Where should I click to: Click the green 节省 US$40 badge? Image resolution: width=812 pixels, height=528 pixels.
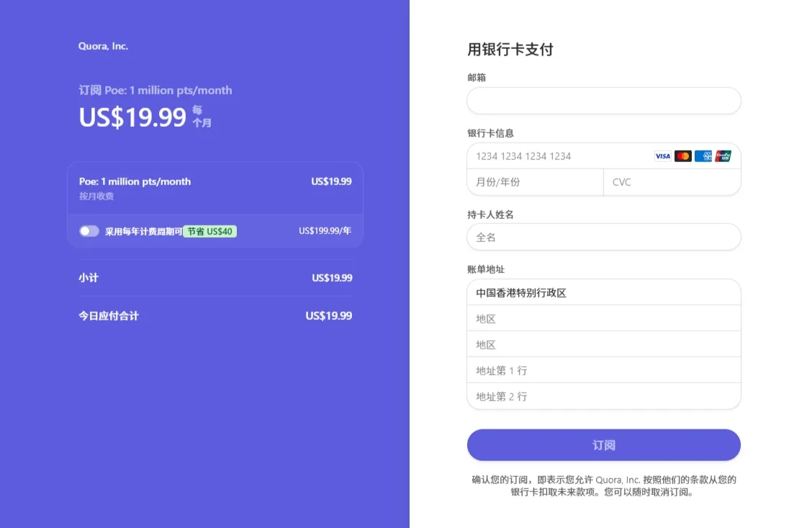209,232
